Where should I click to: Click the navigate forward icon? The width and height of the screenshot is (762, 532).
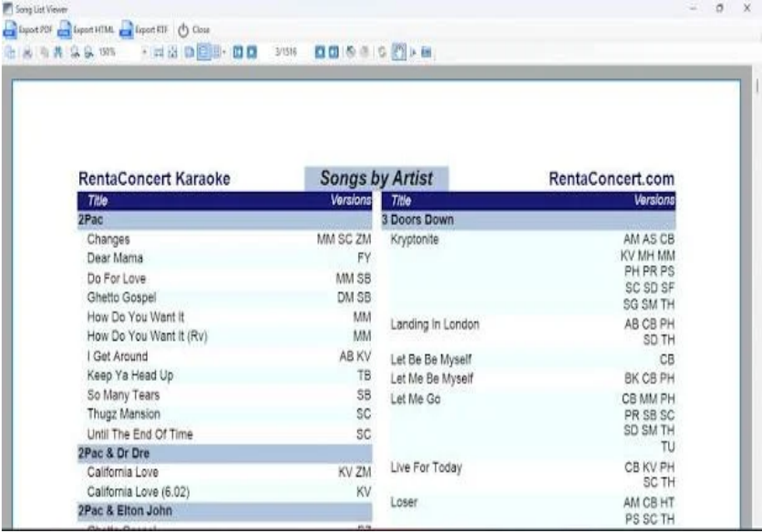point(365,52)
